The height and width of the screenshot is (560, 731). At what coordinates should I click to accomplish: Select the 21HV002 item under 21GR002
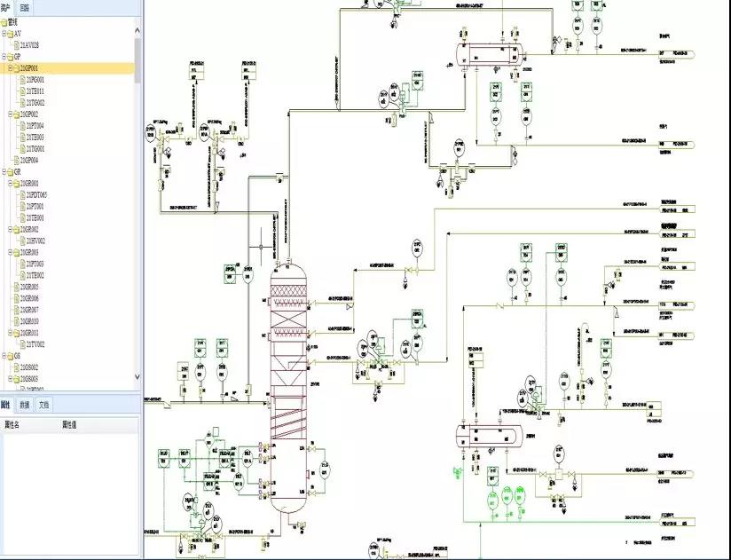click(35, 241)
